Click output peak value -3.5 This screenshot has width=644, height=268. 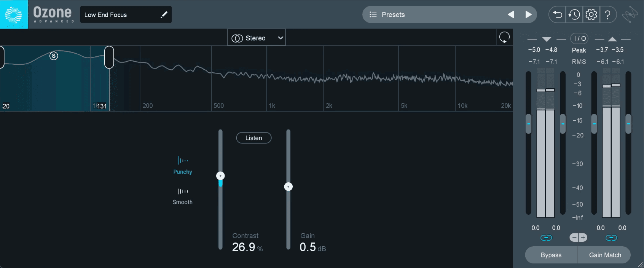click(618, 50)
